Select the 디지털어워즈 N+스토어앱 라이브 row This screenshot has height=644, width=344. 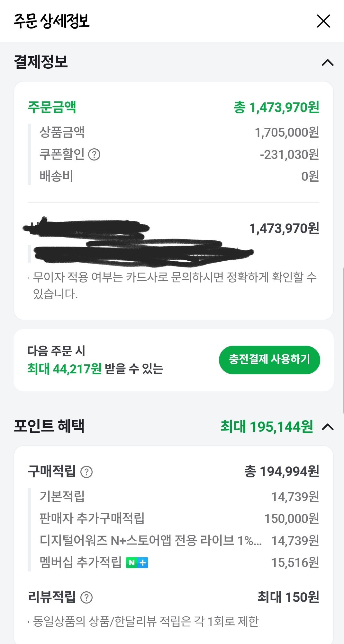[x=179, y=541]
